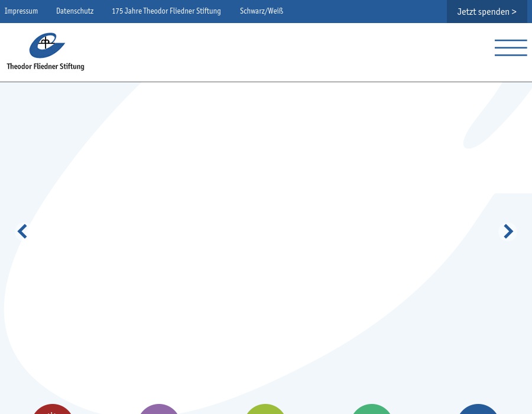Viewport: 532px width, 414px height.
Task: Open the lime green circle category icon
Action: click(x=265, y=409)
